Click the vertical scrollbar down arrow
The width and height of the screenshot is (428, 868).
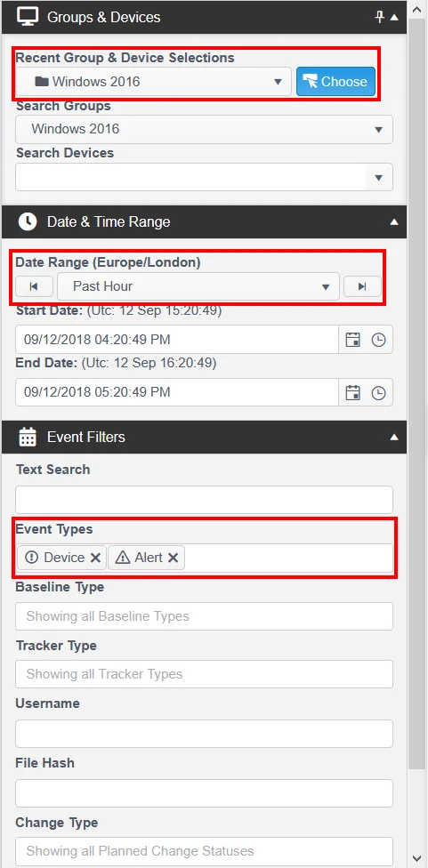[417, 860]
